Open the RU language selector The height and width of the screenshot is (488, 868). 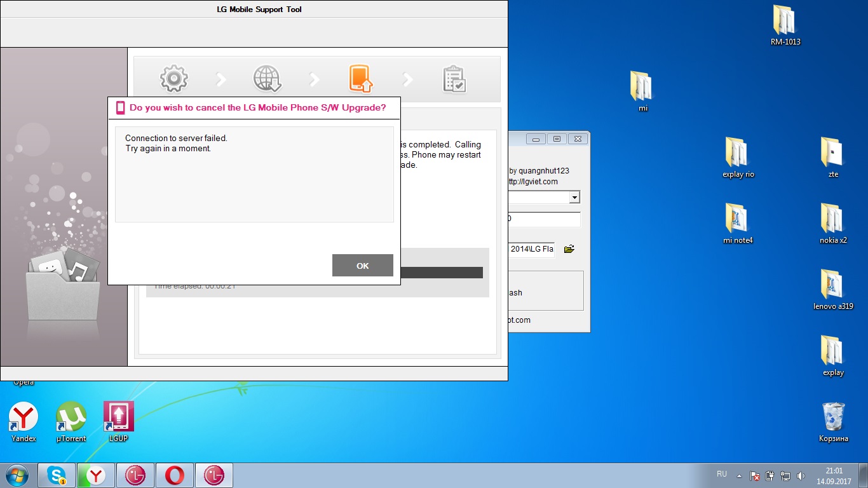tap(721, 475)
